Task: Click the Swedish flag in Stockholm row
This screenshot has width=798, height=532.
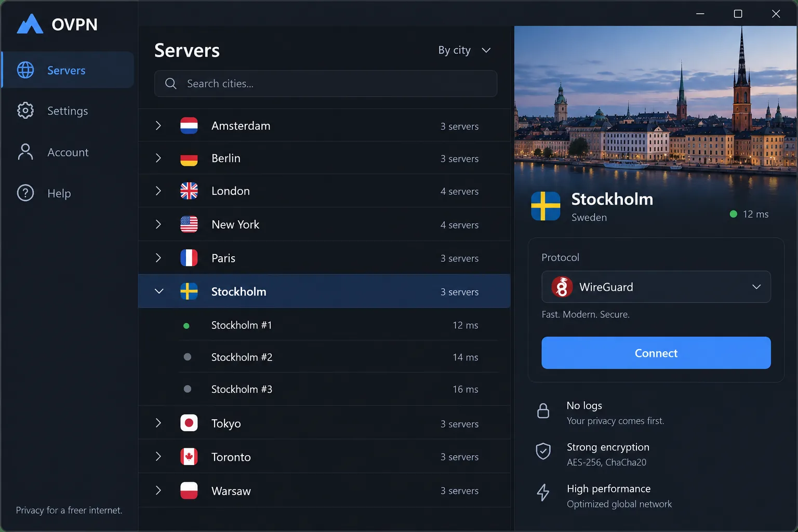Action: point(189,291)
